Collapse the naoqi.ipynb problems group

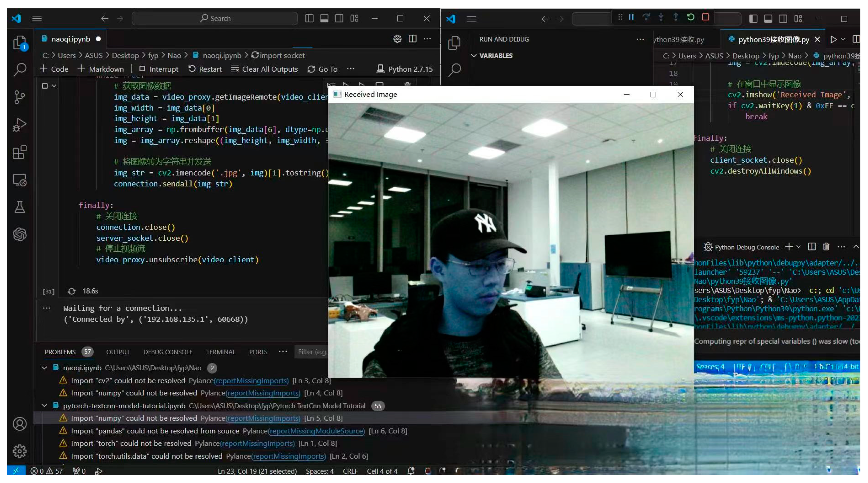[44, 368]
